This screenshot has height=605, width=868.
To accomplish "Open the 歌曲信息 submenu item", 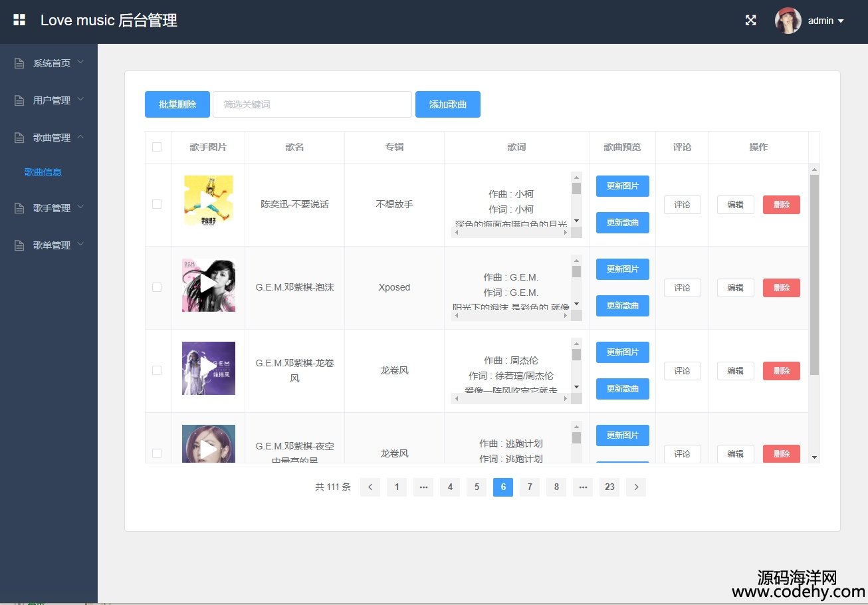I will (x=43, y=172).
